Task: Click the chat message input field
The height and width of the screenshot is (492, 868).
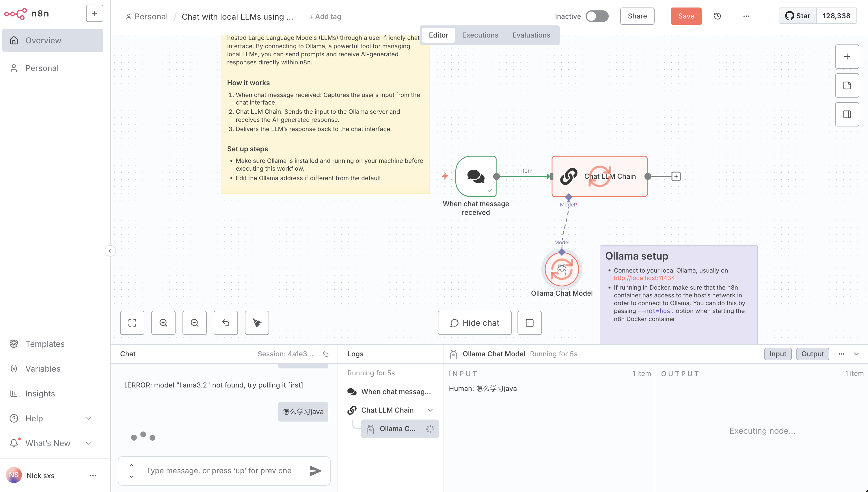Action: (219, 470)
